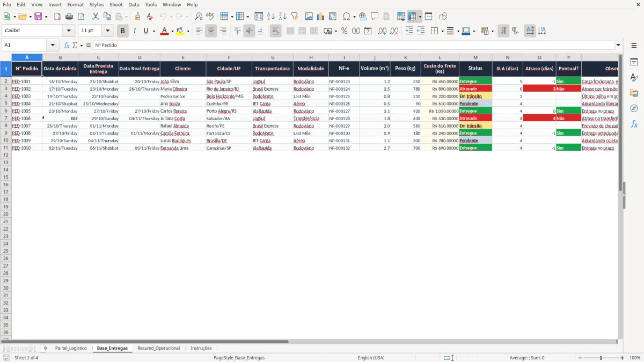The image size is (644, 362).
Task: Switch to the Resumo_Operacional sheet tab
Action: pyautogui.click(x=159, y=348)
